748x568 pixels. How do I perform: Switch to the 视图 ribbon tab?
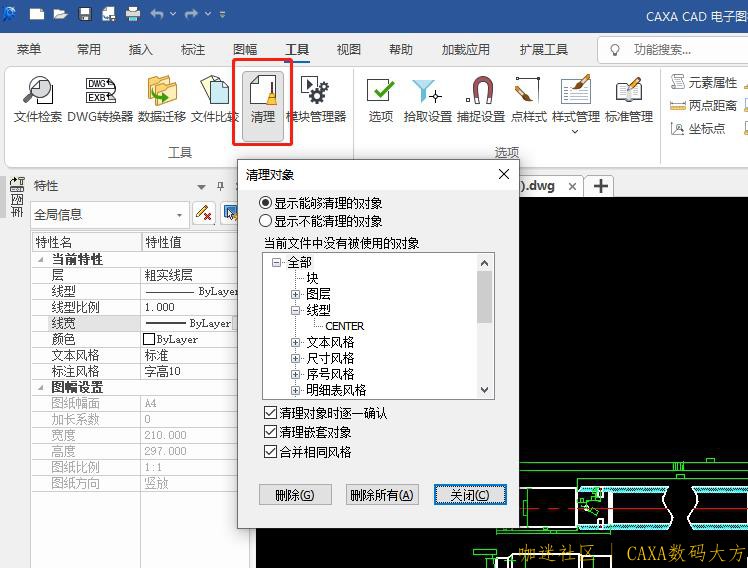349,50
